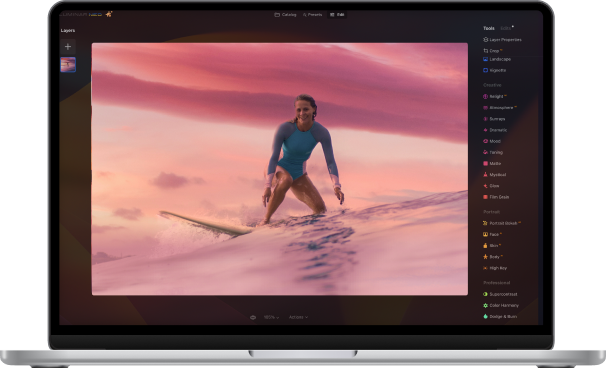Switch to the Catalog tab
Image resolution: width=606 pixels, height=368 pixels.
coord(285,15)
